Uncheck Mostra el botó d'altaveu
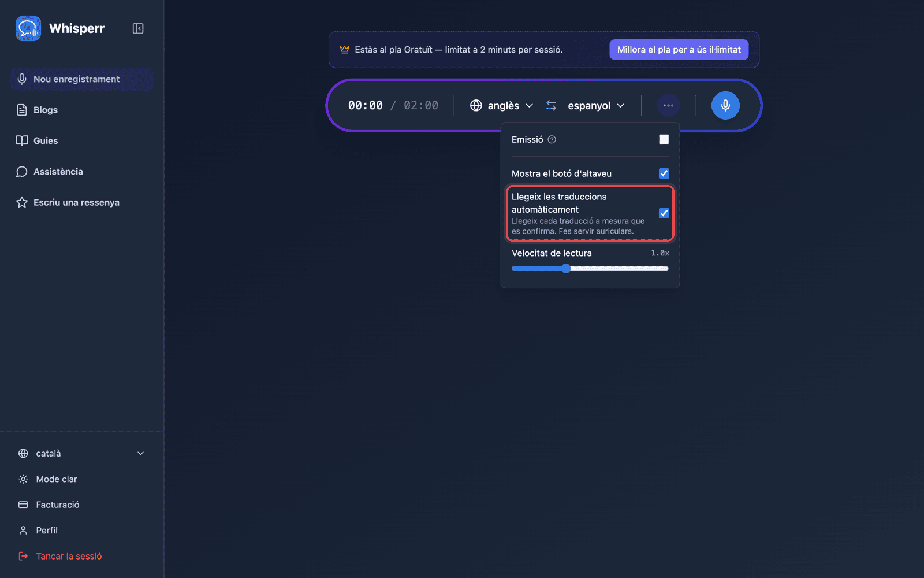 pos(664,173)
